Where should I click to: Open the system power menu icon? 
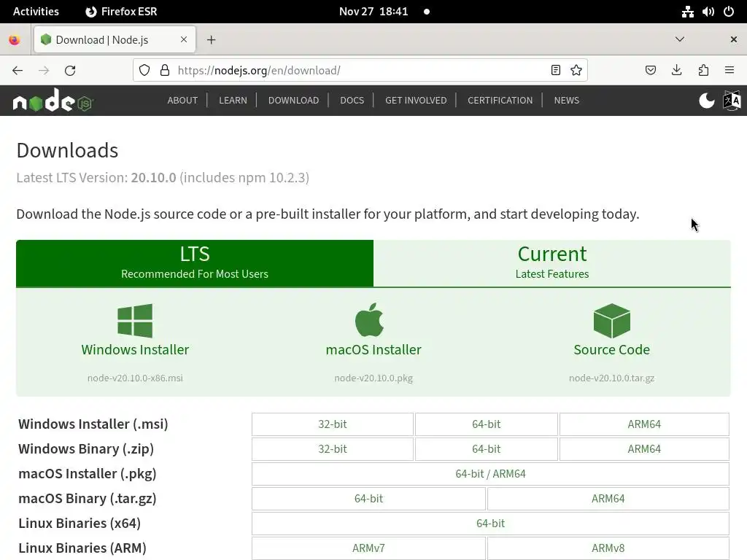coord(729,12)
